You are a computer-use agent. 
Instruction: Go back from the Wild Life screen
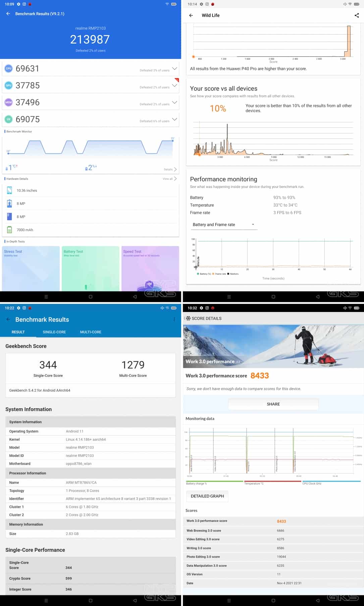point(191,15)
